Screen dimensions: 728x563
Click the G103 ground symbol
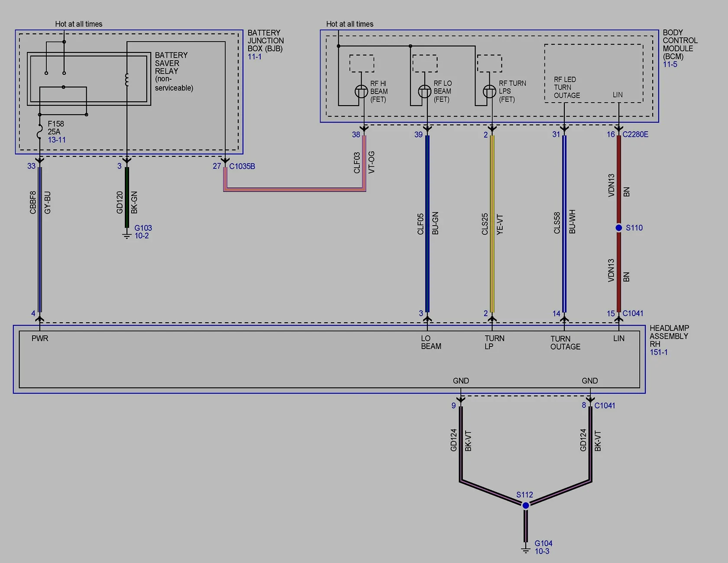click(126, 235)
